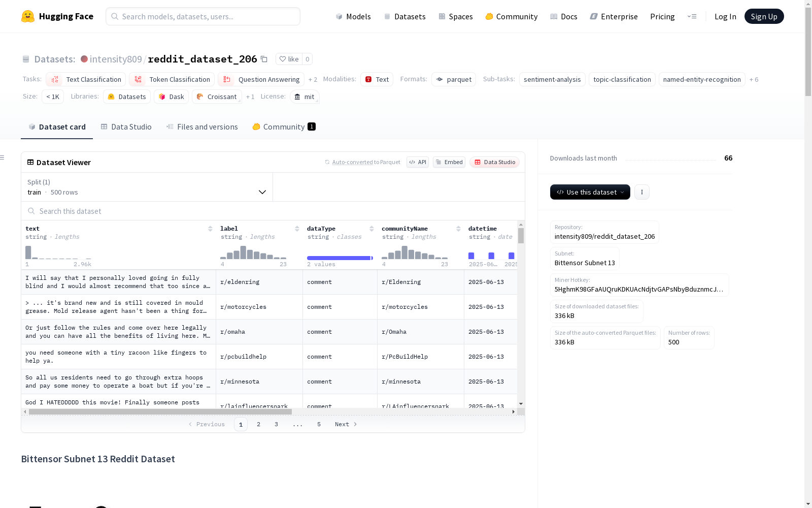This screenshot has width=812, height=508.
Task: Open Models in the top navigation
Action: [x=353, y=16]
